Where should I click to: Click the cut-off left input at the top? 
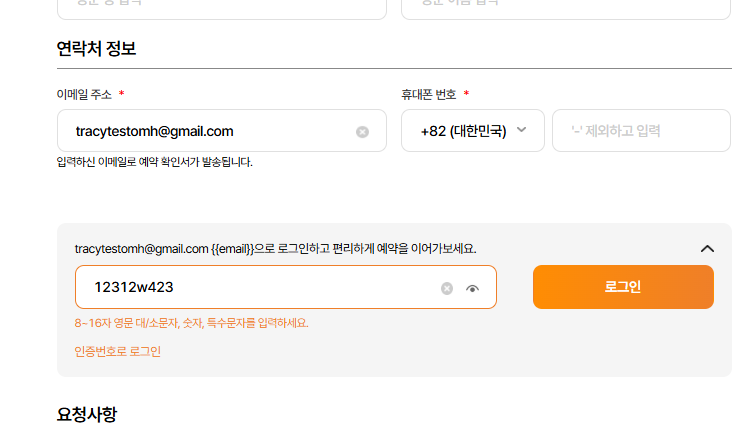[222, 8]
